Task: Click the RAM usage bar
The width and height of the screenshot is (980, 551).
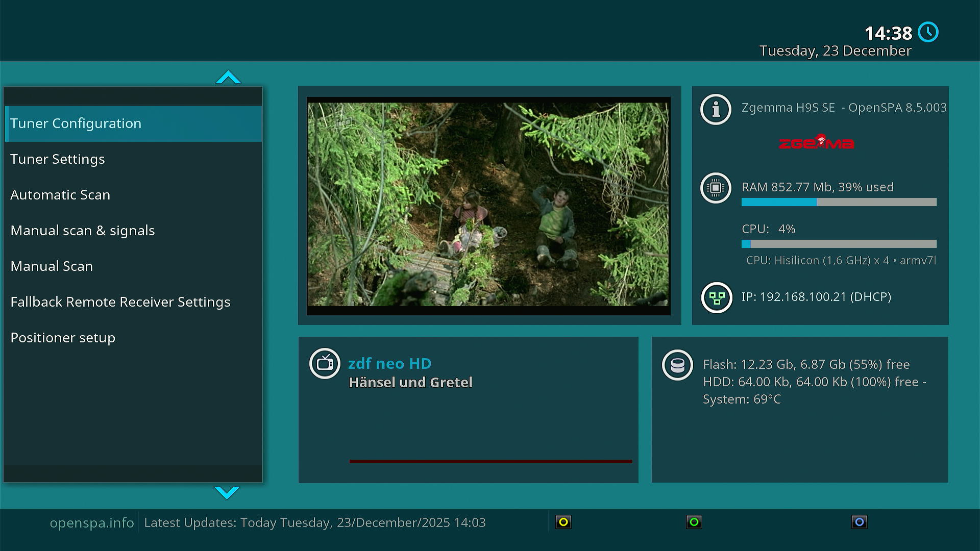Action: tap(839, 203)
